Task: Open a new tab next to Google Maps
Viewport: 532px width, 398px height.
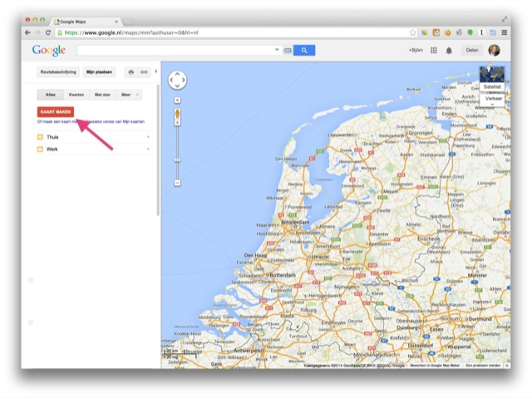Action: click(128, 22)
